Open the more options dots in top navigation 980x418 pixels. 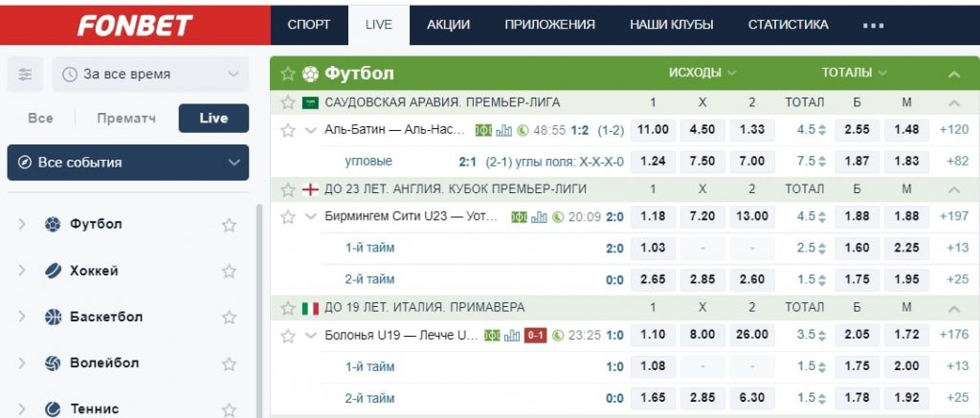click(873, 25)
